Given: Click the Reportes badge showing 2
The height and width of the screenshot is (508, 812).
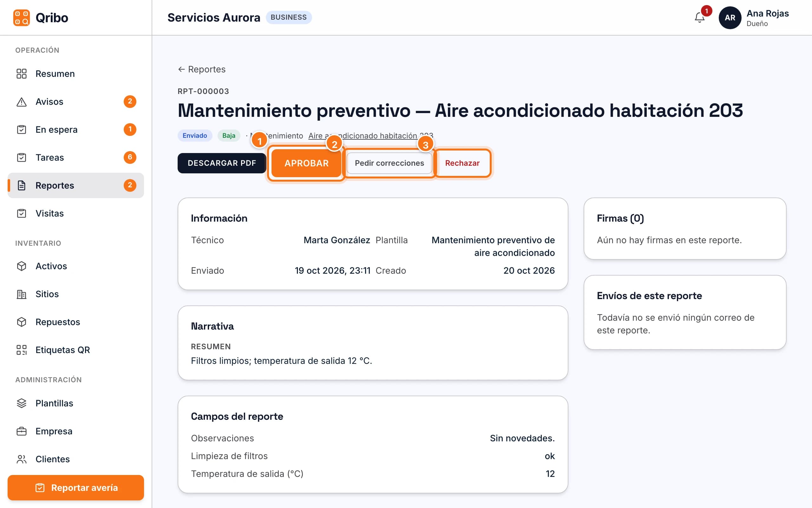Looking at the screenshot, I should pos(130,185).
